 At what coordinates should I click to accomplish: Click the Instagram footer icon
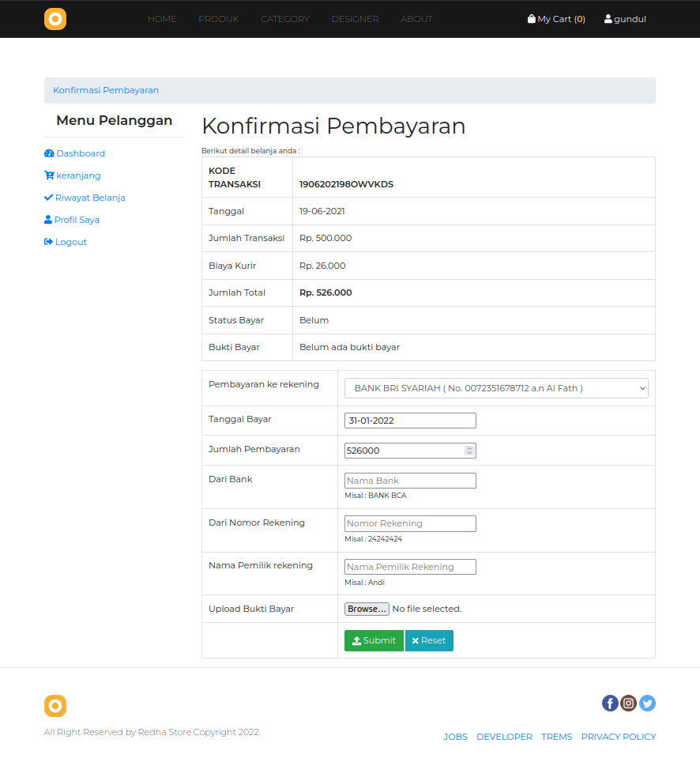coord(629,703)
